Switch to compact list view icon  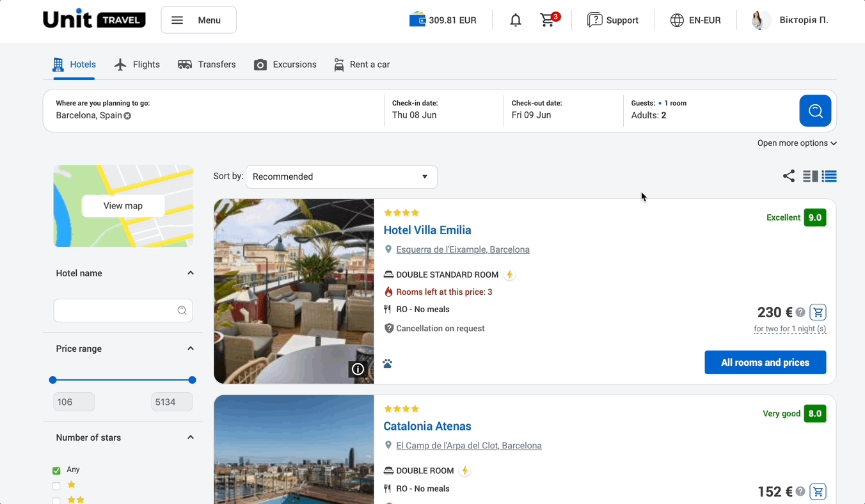click(829, 177)
